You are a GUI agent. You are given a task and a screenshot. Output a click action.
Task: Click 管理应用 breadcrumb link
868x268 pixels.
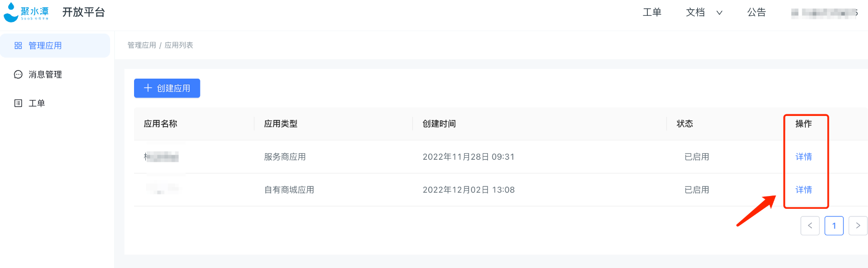coord(142,45)
